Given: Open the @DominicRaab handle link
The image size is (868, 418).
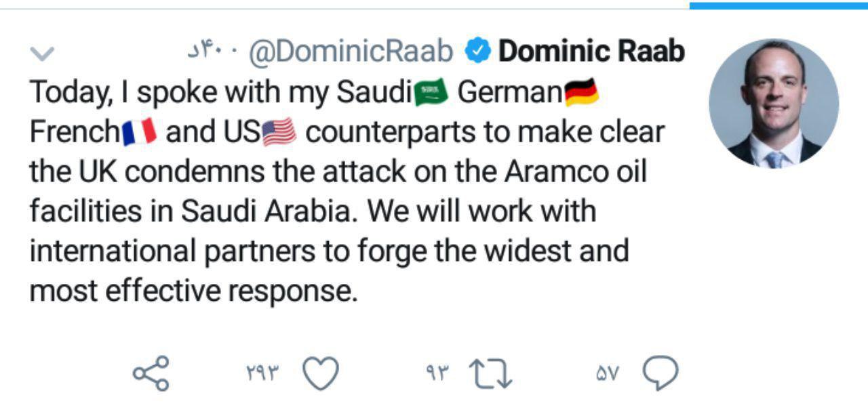Looking at the screenshot, I should pos(351,51).
